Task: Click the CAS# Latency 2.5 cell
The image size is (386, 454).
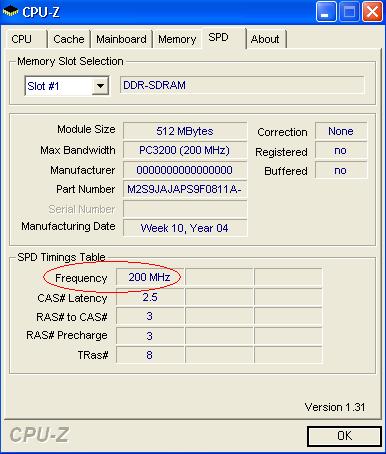Action: click(150, 297)
